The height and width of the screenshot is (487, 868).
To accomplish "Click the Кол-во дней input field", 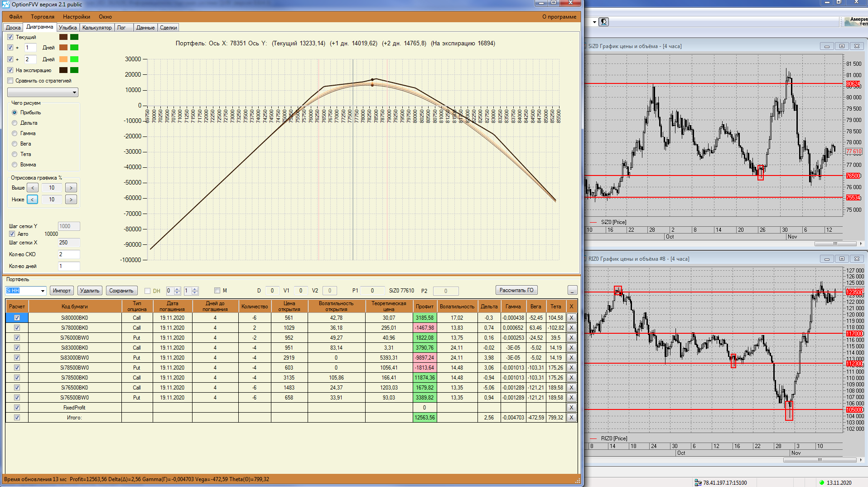I will coord(69,266).
